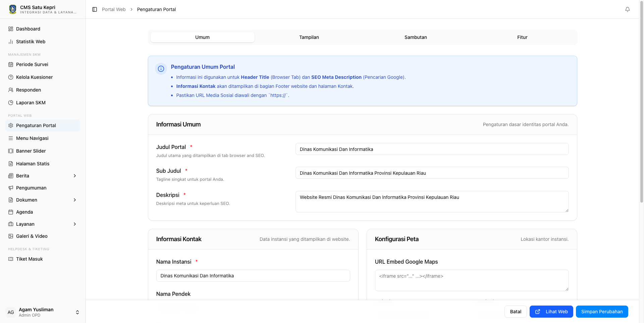The width and height of the screenshot is (644, 323).
Task: Click the Lihat Web button
Action: (x=551, y=312)
